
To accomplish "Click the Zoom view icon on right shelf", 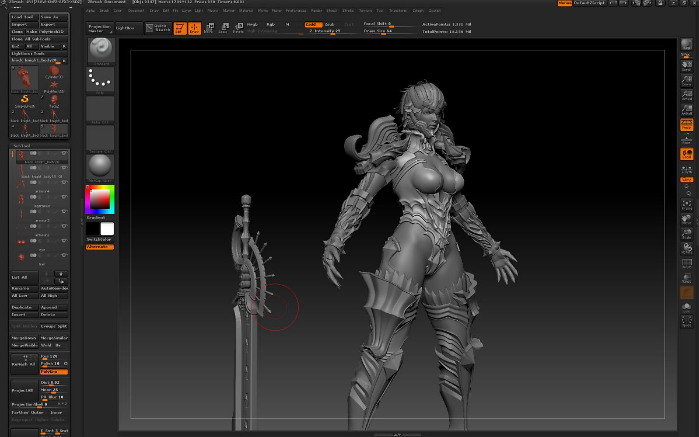I will pos(687,81).
